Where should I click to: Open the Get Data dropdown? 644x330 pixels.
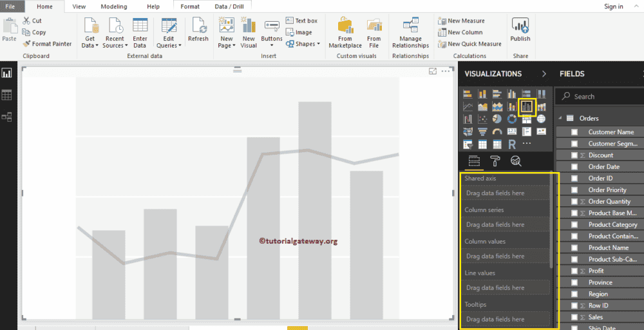click(x=90, y=43)
